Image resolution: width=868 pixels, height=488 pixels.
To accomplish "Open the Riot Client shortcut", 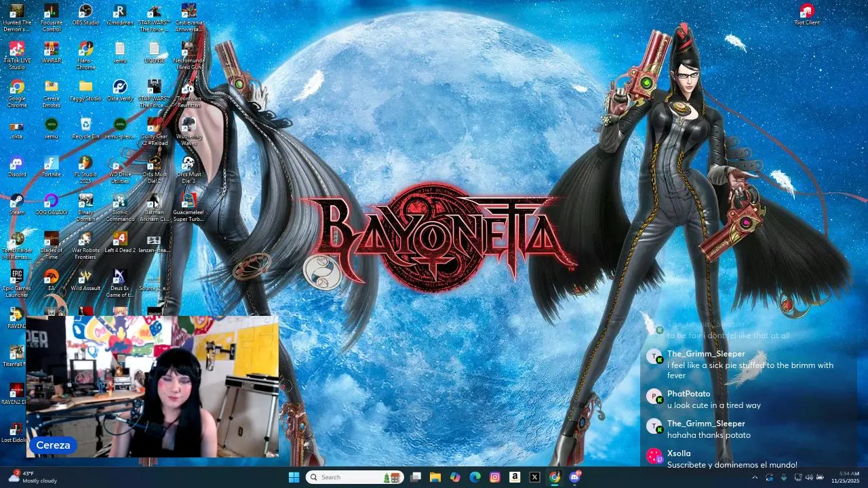I will [x=807, y=16].
